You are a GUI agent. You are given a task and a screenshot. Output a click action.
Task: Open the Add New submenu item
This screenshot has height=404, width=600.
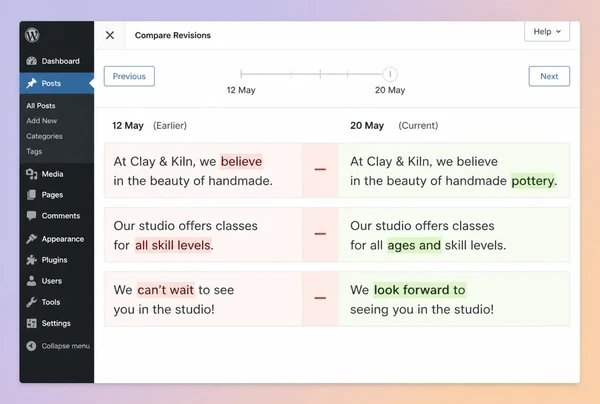pyautogui.click(x=42, y=121)
